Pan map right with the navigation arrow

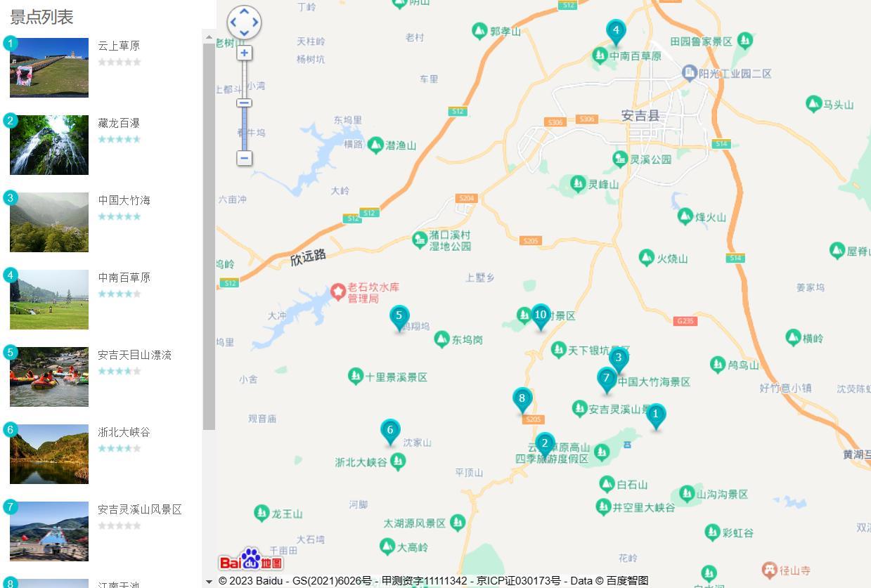click(255, 22)
